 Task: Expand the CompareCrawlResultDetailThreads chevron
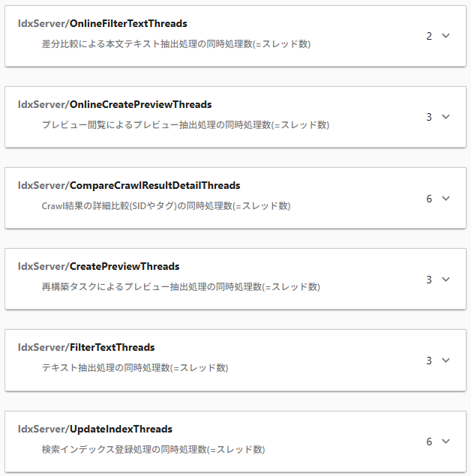[x=446, y=198]
